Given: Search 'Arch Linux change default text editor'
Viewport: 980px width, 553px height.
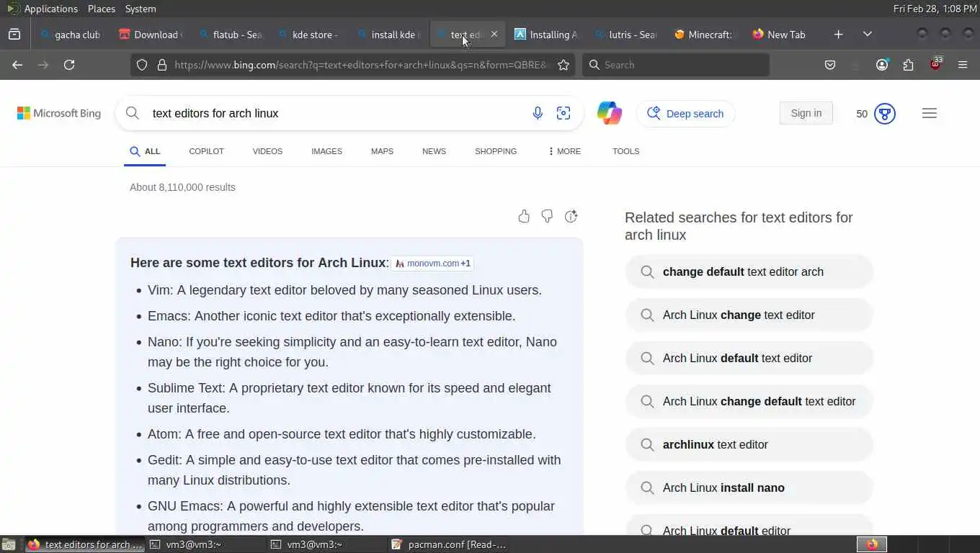Looking at the screenshot, I should tap(749, 401).
